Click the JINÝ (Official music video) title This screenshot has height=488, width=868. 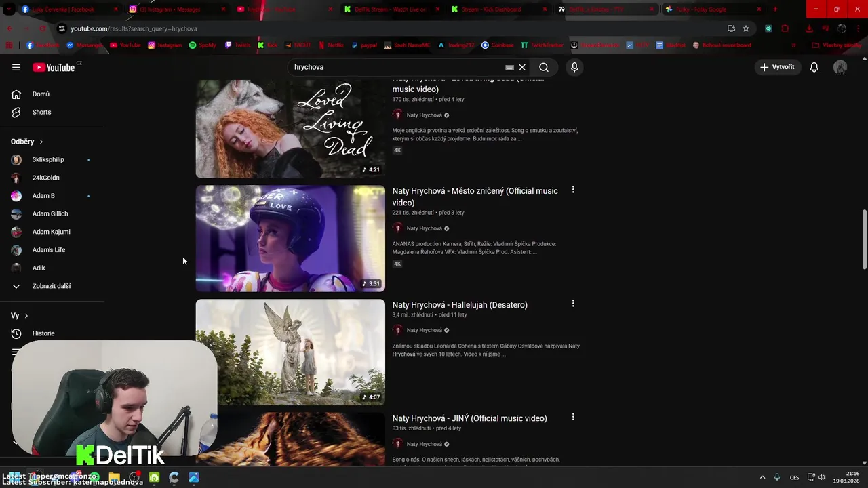coord(469,418)
